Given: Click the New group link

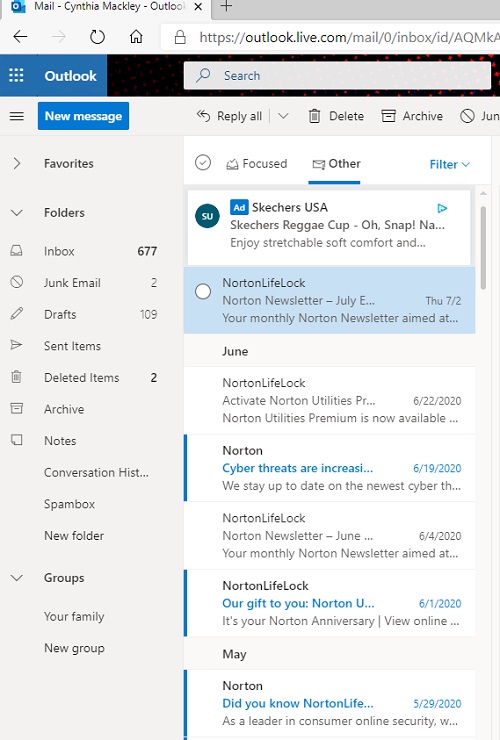Looking at the screenshot, I should (74, 648).
